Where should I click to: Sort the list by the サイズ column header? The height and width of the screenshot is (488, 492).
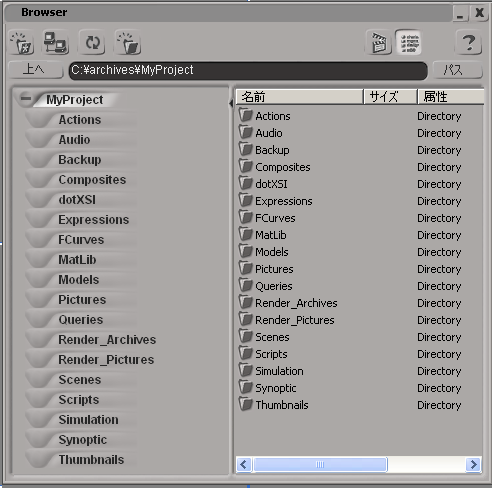click(391, 97)
